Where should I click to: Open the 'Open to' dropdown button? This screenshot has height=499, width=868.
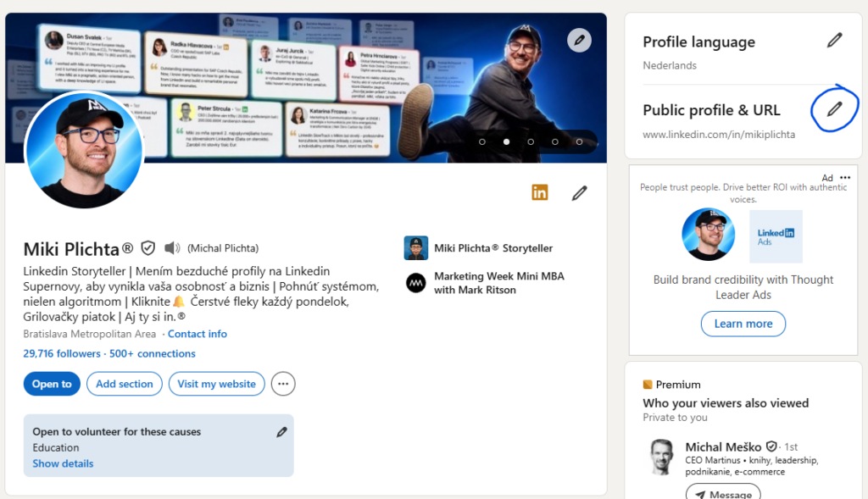(52, 384)
